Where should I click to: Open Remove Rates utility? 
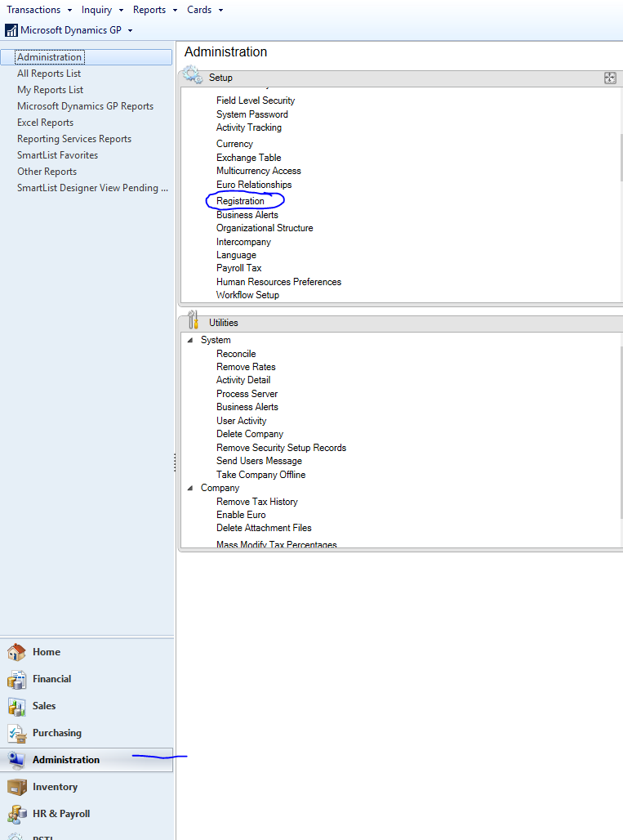[x=246, y=367]
